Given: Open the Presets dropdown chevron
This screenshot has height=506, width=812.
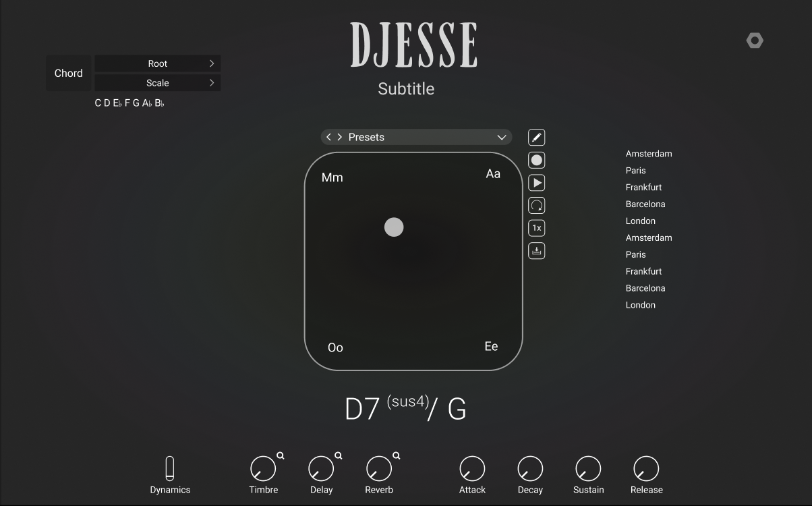Looking at the screenshot, I should (x=502, y=137).
